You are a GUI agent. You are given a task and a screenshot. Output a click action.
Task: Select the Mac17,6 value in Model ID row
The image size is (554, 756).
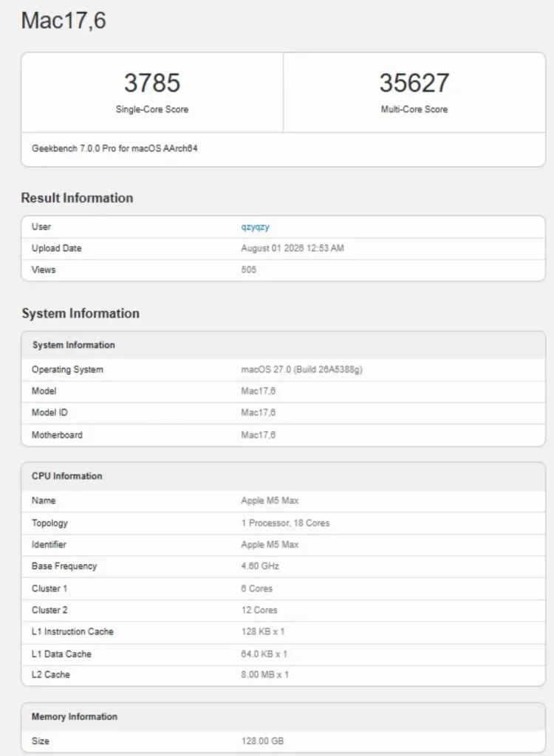pos(259,413)
